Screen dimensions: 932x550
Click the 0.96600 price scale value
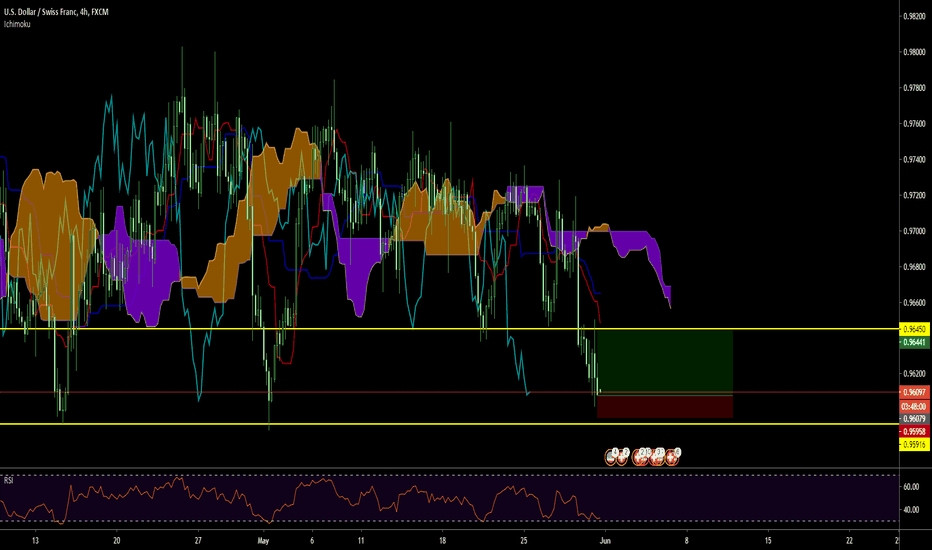pos(914,303)
